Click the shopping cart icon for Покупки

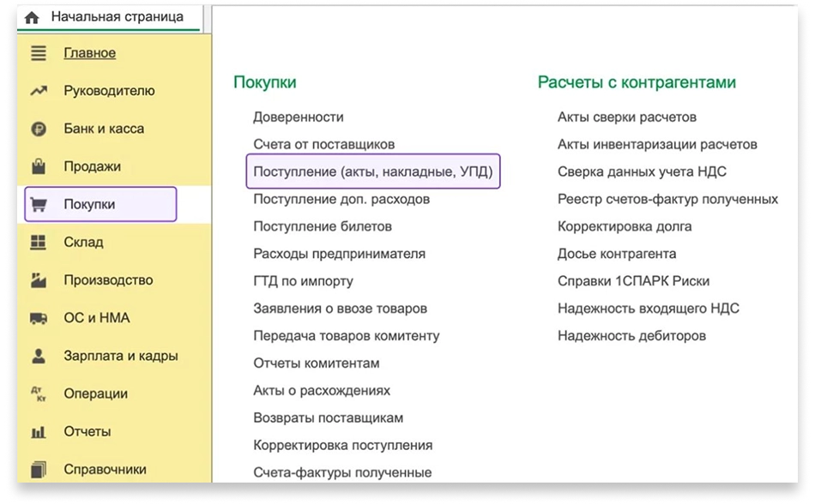click(x=39, y=205)
